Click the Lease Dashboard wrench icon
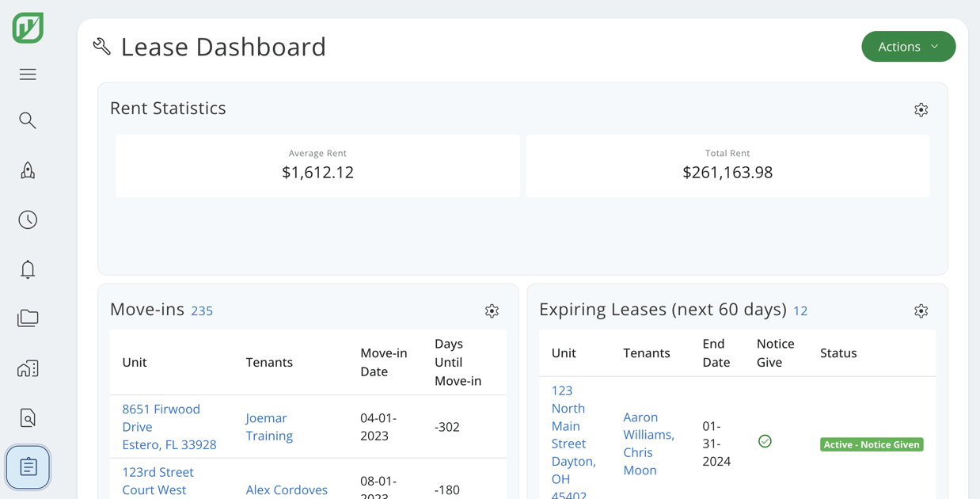This screenshot has width=980, height=499. 101,46
